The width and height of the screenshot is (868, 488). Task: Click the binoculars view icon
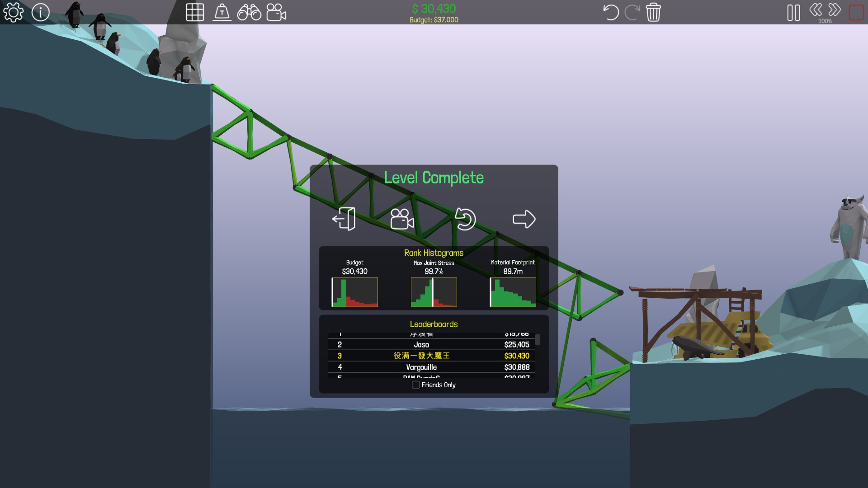249,12
